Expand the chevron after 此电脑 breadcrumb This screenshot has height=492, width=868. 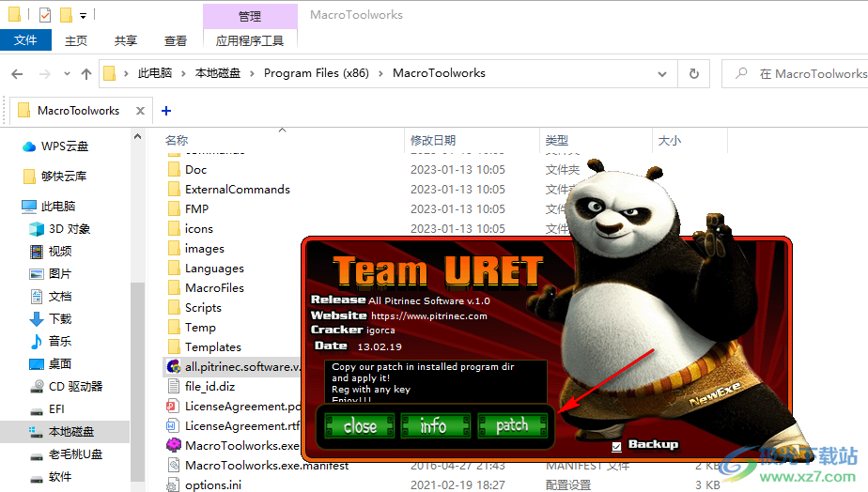click(183, 73)
